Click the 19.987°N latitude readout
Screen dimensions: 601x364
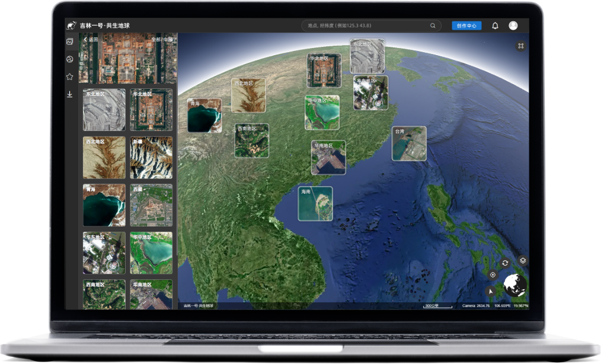[521, 306]
